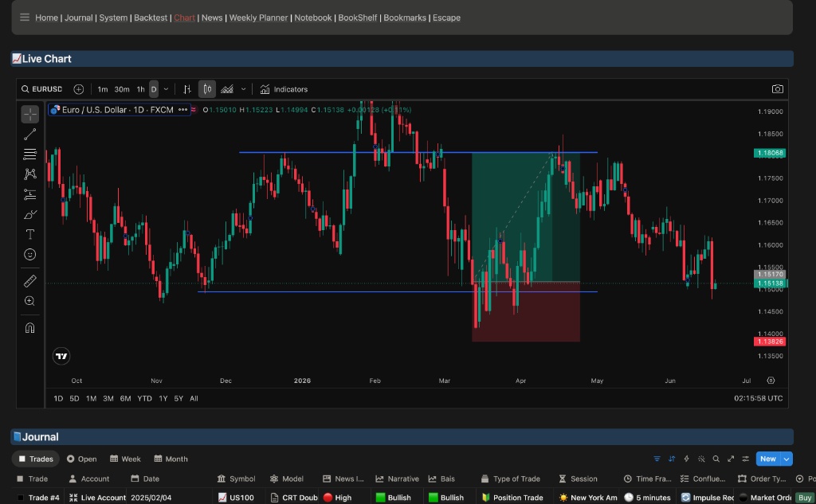Select the brush drawing tool
This screenshot has height=504, width=816.
[30, 215]
